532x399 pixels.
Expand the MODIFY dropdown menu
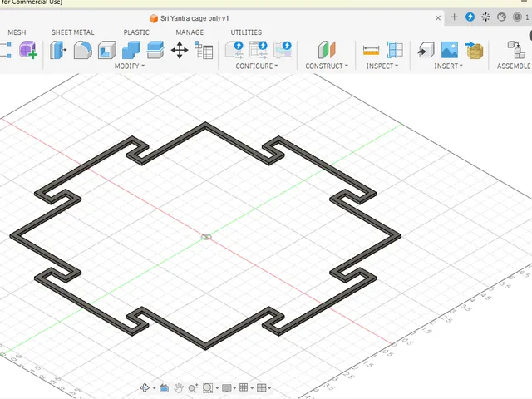[x=130, y=66]
